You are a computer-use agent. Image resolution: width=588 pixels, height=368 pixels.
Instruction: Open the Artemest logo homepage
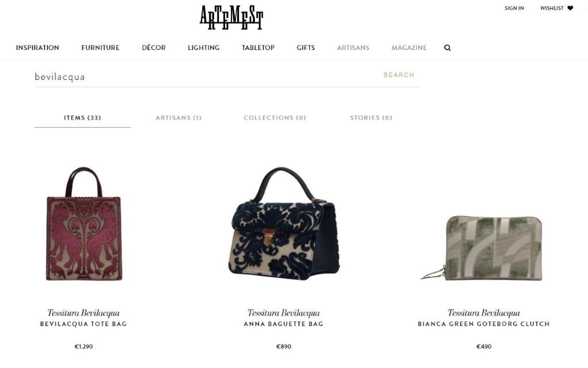click(231, 17)
